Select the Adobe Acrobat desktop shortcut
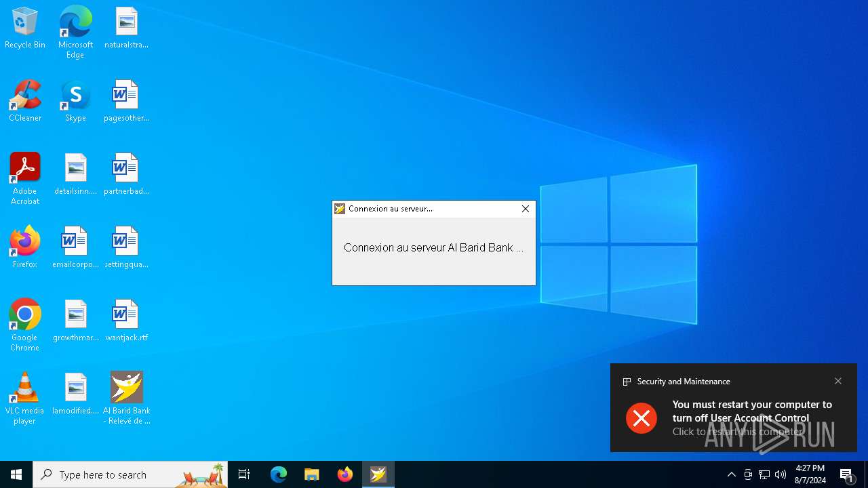The width and height of the screenshot is (868, 488). 25,179
